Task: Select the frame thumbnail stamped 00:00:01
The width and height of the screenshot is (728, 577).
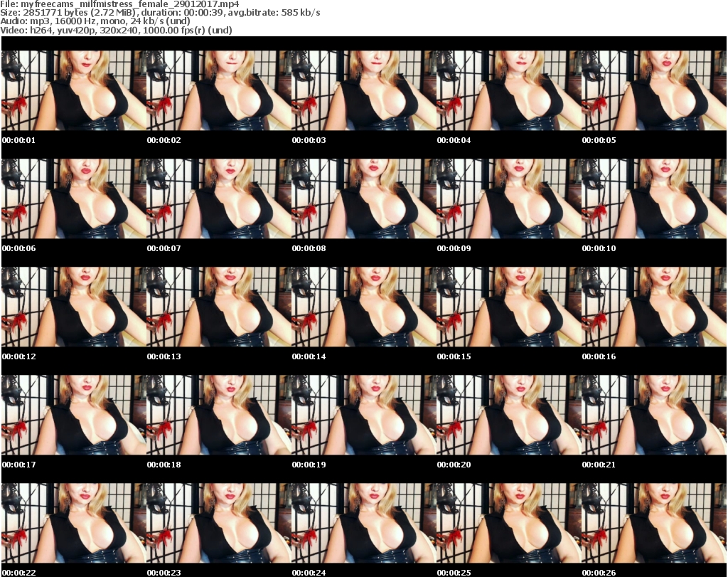Action: pyautogui.click(x=74, y=90)
